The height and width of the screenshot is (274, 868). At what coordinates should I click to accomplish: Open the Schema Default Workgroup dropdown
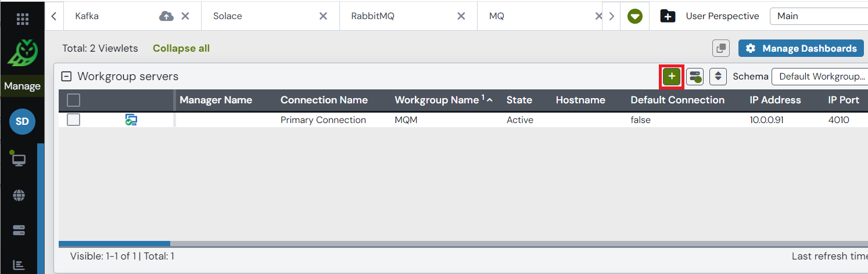pos(820,76)
